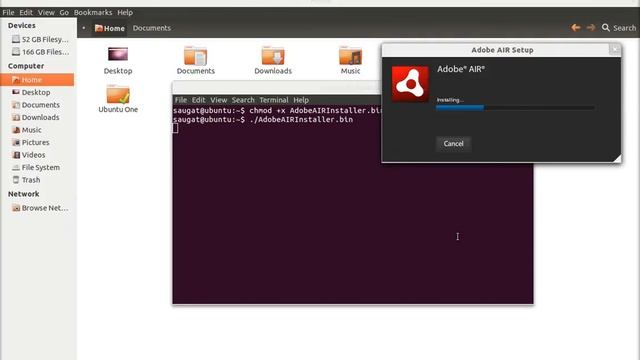Click the Devices header in sidebar
This screenshot has height=360, width=640.
click(22, 25)
